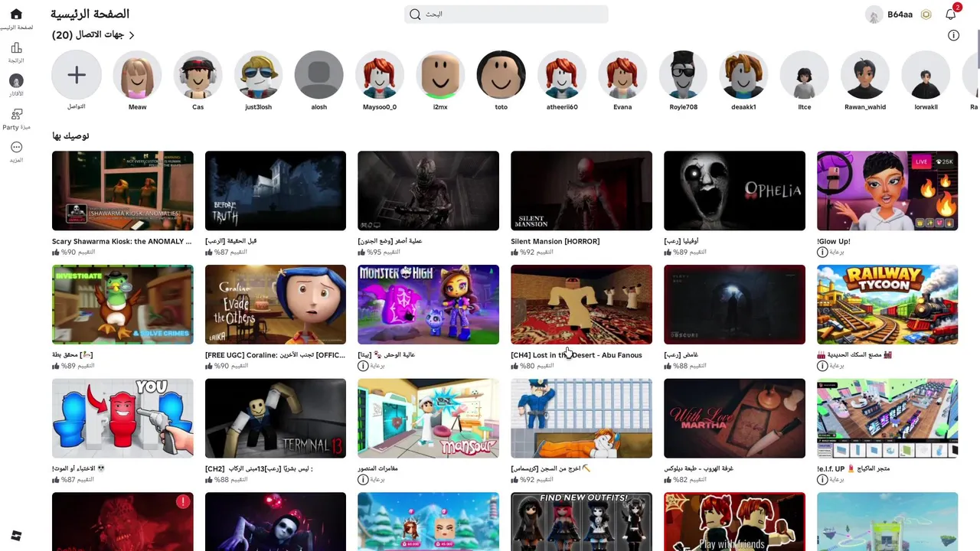Open friend i2mx's avatar
980x551 pixels.
click(440, 74)
